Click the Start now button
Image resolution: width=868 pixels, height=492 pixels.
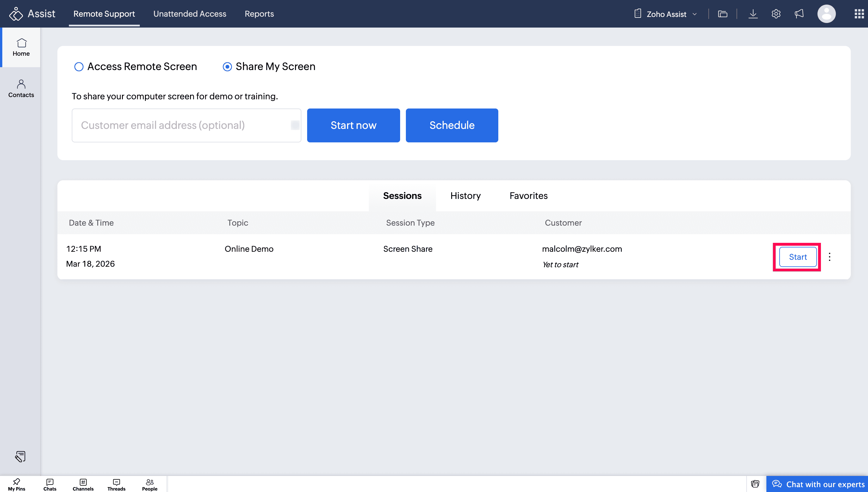[353, 125]
